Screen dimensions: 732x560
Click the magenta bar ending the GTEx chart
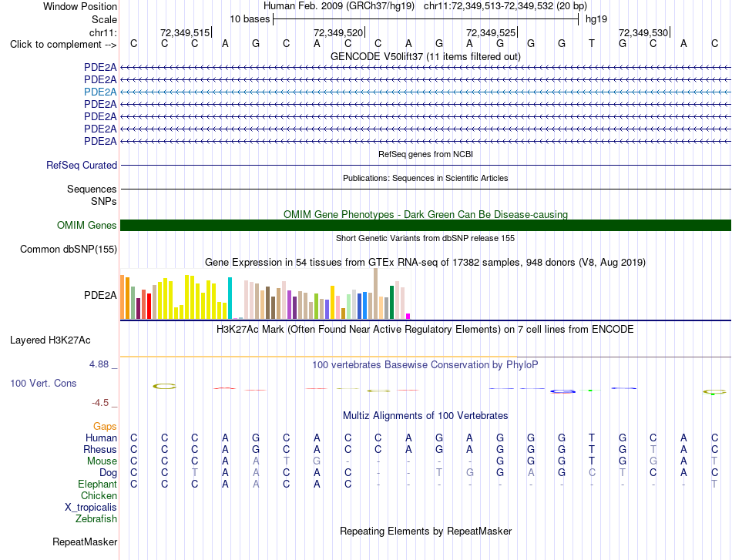click(x=408, y=317)
